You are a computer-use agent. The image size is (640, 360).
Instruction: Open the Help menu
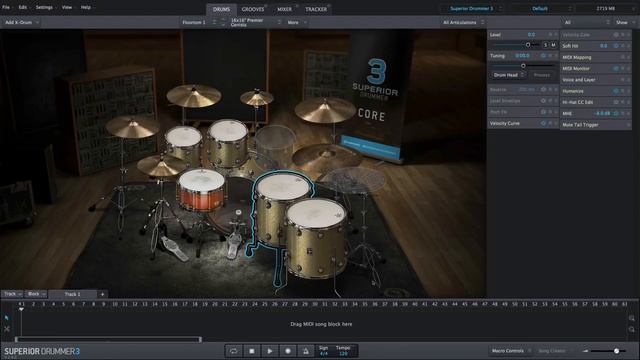coord(86,7)
